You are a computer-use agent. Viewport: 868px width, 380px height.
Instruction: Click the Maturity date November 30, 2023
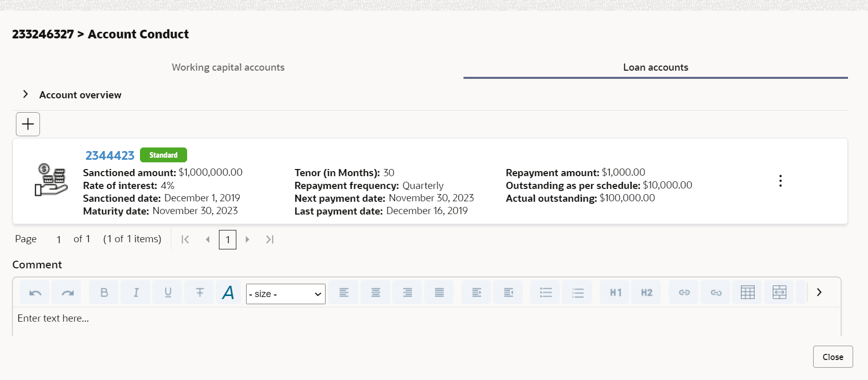pyautogui.click(x=195, y=211)
